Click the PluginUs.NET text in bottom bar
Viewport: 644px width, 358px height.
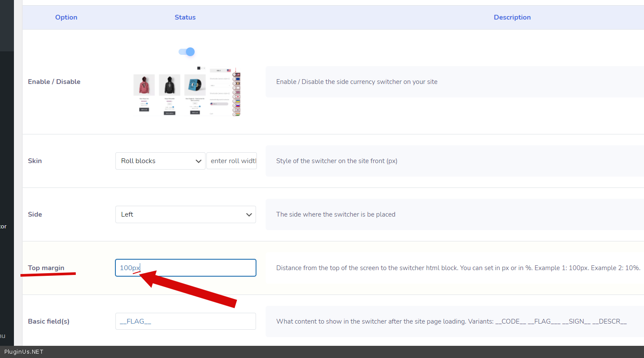(x=24, y=352)
